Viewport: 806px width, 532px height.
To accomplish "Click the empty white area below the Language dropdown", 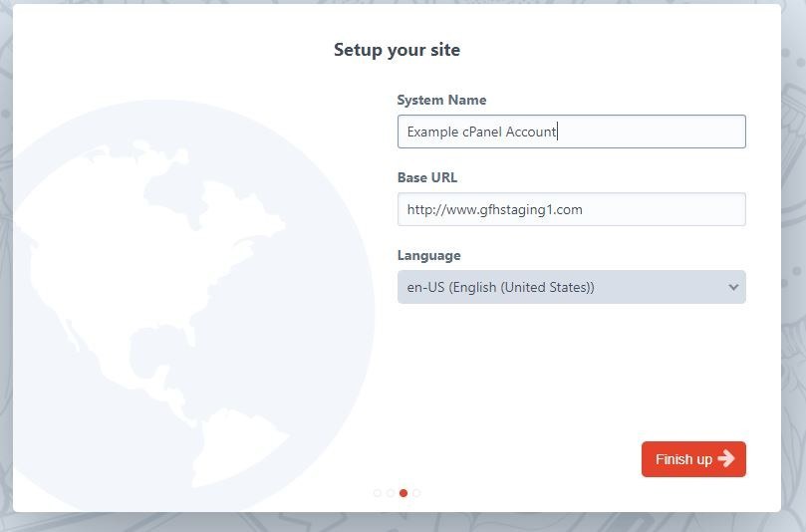I will coord(571,369).
